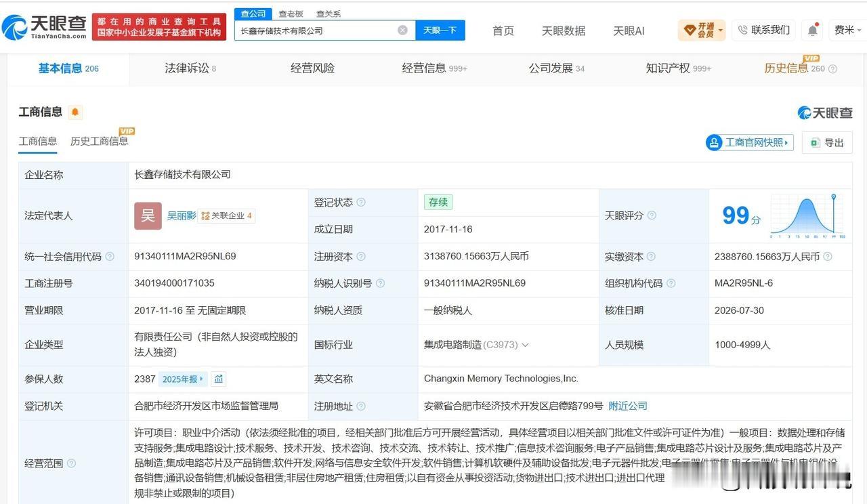The height and width of the screenshot is (504, 867).
Task: Click the help icon after 2388760.15663万人民币
Action: click(827, 257)
